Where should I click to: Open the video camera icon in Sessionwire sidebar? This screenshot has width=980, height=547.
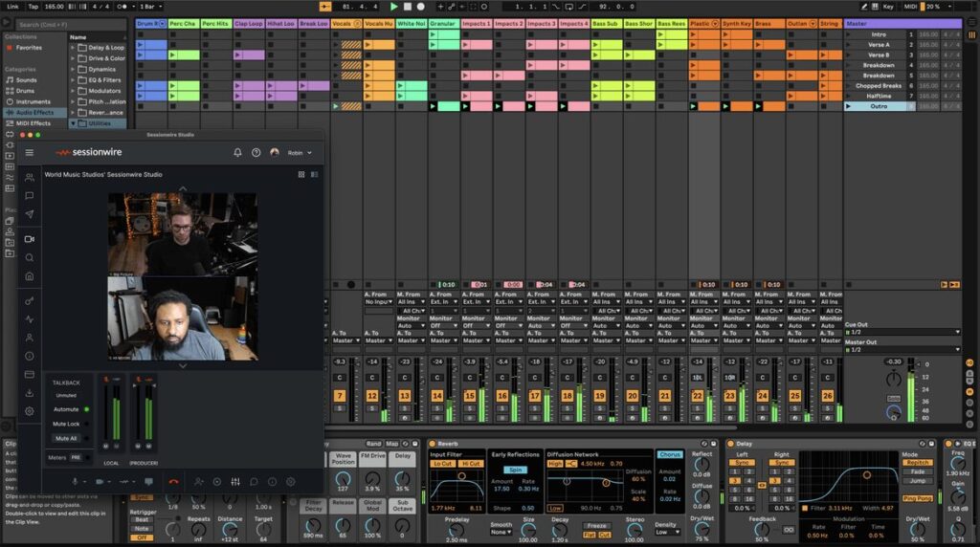[30, 239]
